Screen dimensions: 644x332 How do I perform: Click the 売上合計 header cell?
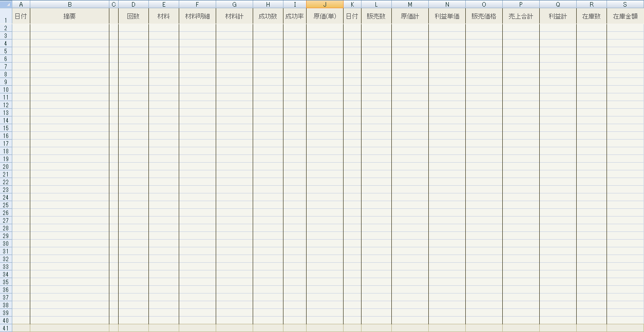pos(521,16)
